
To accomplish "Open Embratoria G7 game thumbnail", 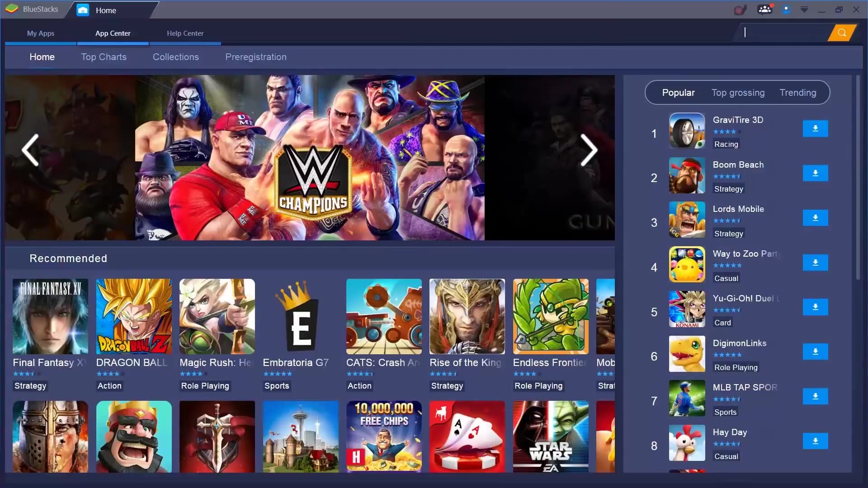I will pos(301,316).
